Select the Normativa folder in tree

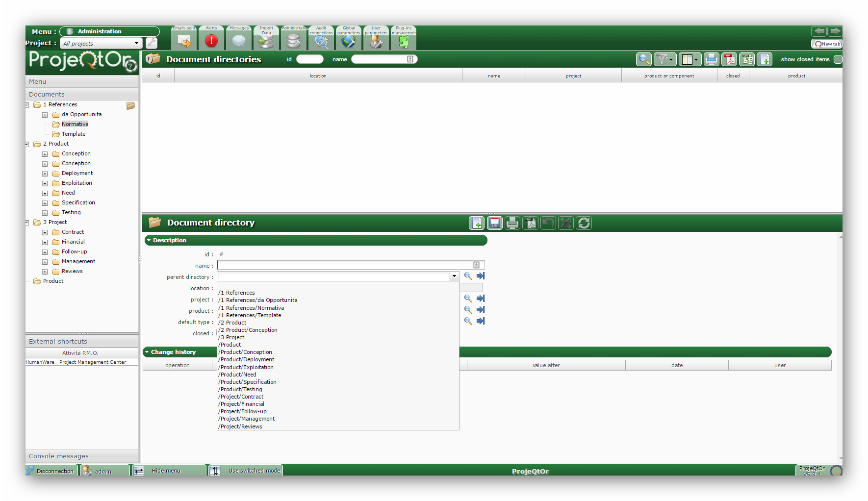tap(75, 125)
